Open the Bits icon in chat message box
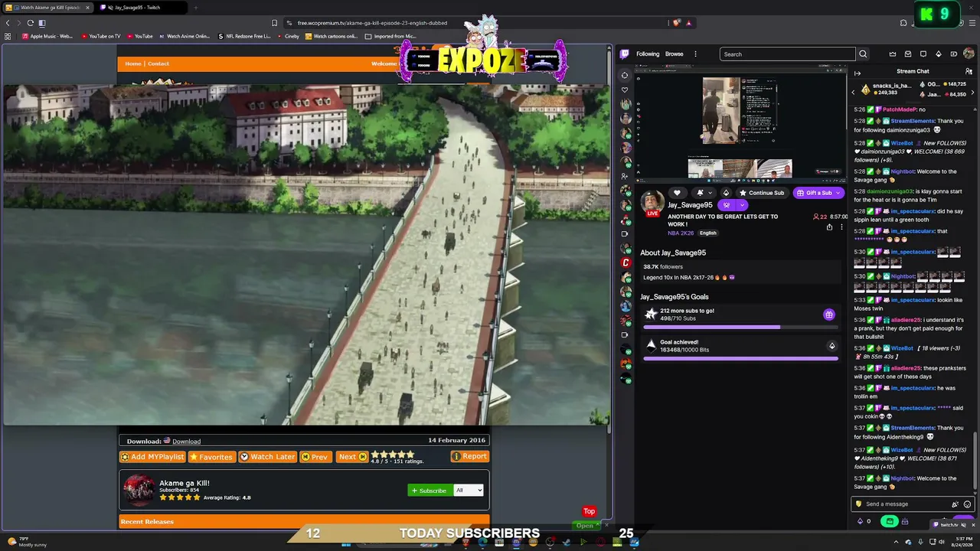 click(955, 504)
